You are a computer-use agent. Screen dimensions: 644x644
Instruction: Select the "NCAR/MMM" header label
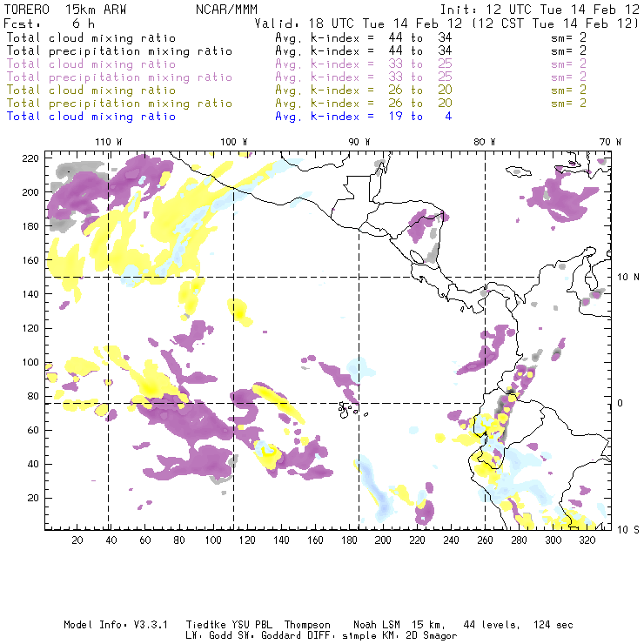(226, 10)
